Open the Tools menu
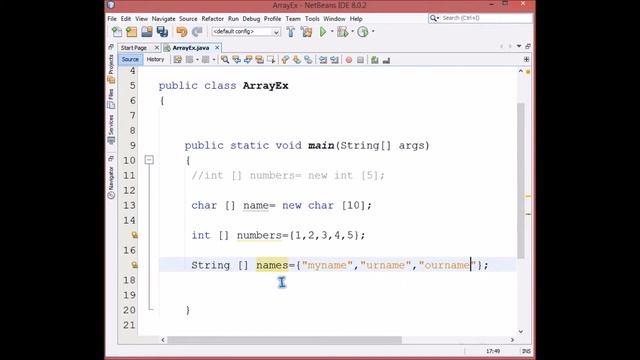Screen dimensions: 640x360 (312, 19)
